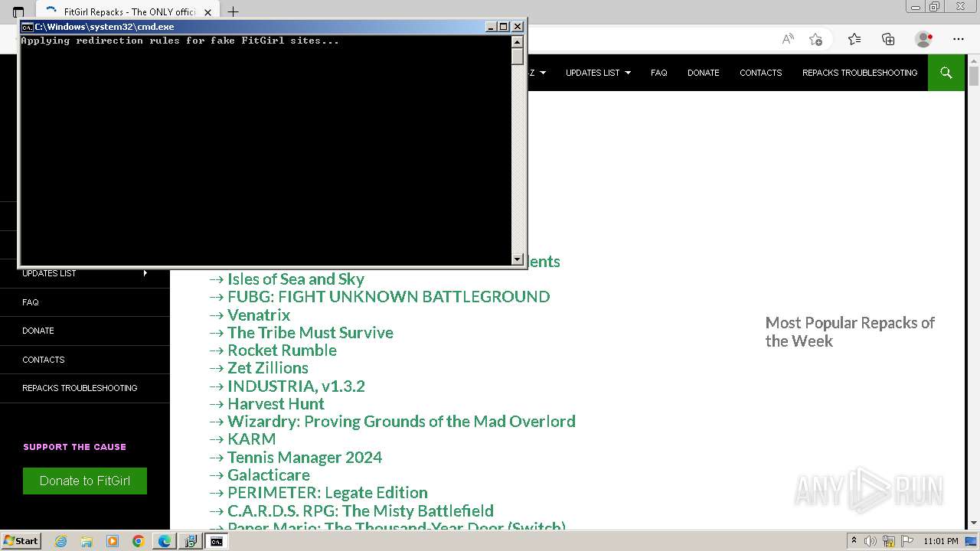Open a new browser tab
980x551 pixels.
click(234, 12)
